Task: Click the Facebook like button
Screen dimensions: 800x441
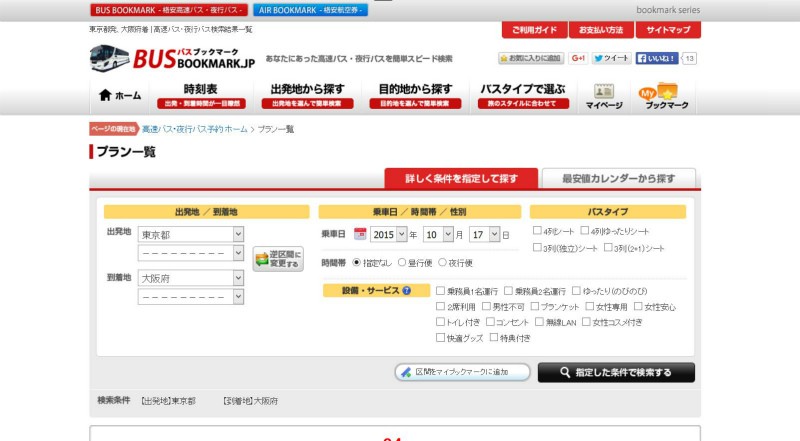Action: [x=657, y=59]
